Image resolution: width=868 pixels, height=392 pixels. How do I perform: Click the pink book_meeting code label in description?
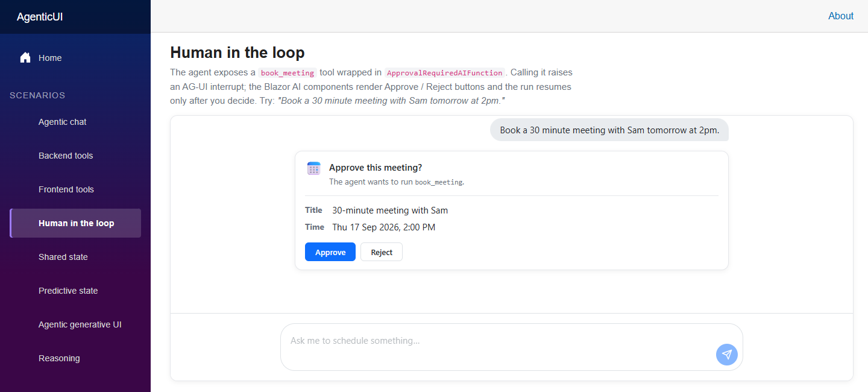click(x=288, y=73)
